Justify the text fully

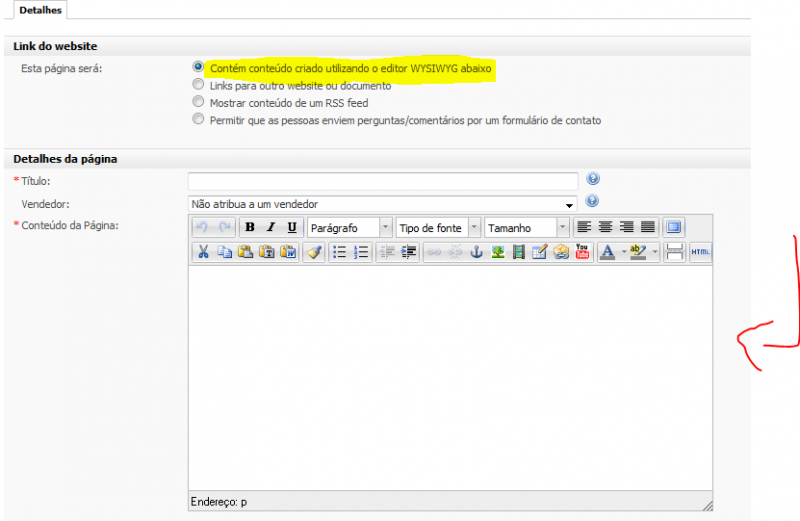(x=648, y=227)
